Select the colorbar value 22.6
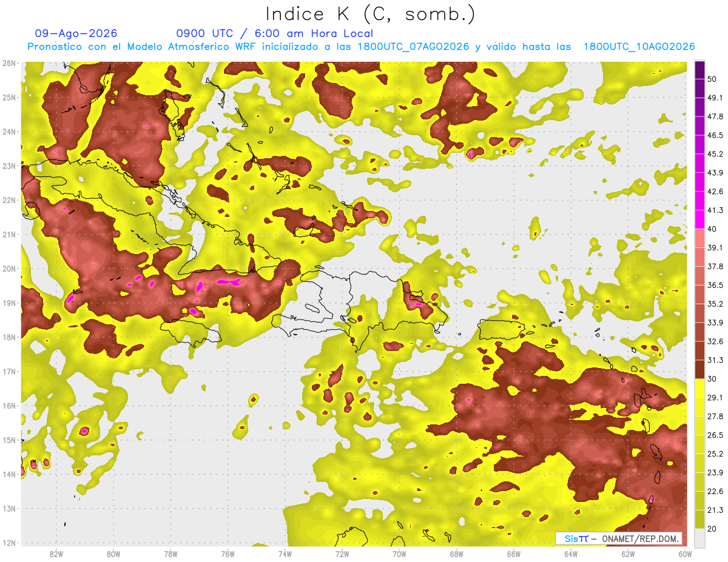The width and height of the screenshot is (728, 562). [x=715, y=492]
